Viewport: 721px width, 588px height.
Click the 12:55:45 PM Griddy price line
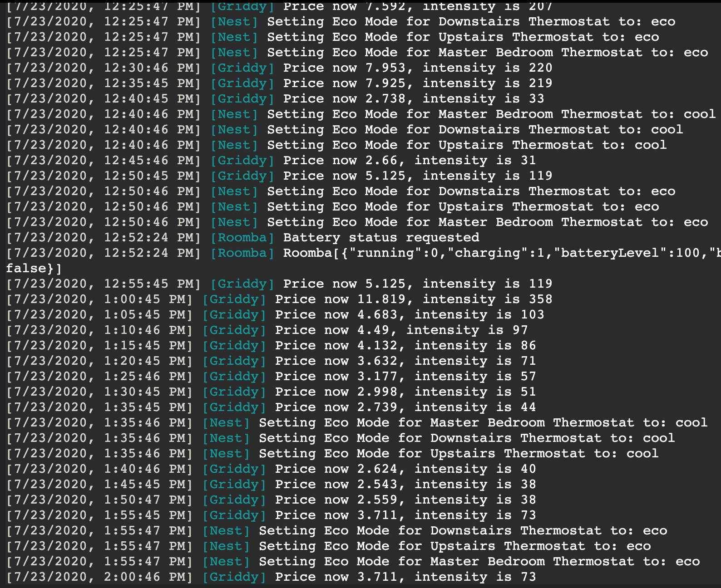[279, 284]
